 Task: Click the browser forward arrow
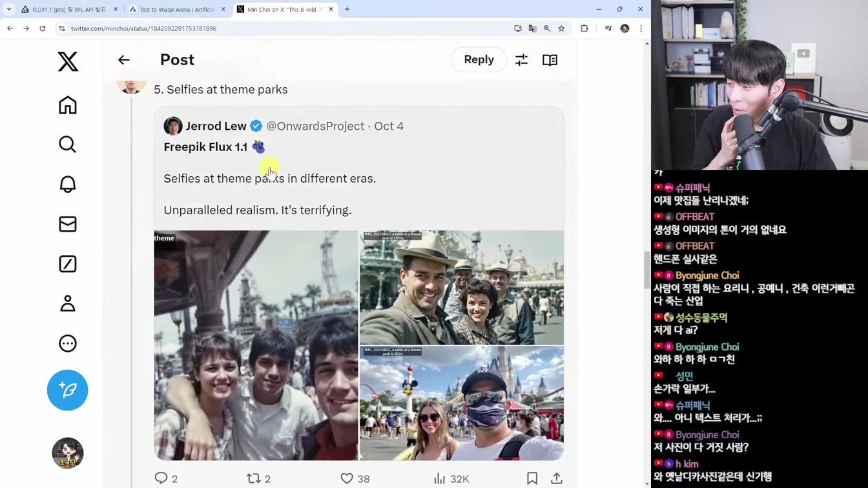[x=26, y=28]
